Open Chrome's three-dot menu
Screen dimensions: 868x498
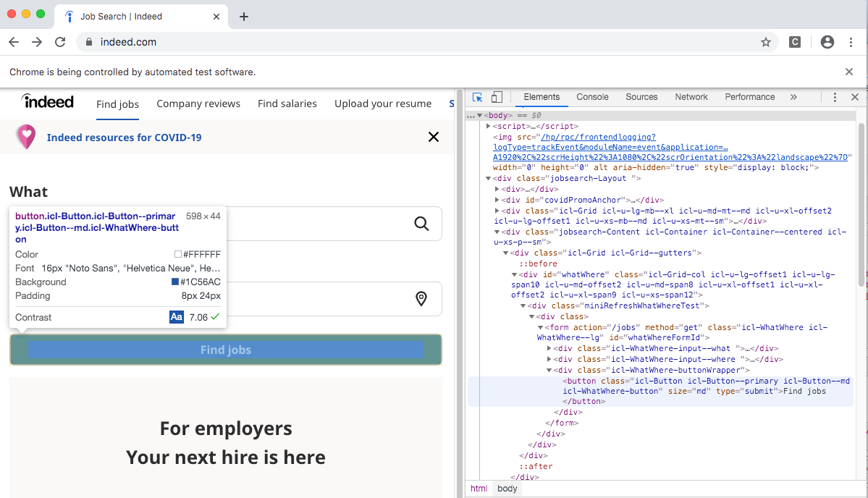(851, 42)
